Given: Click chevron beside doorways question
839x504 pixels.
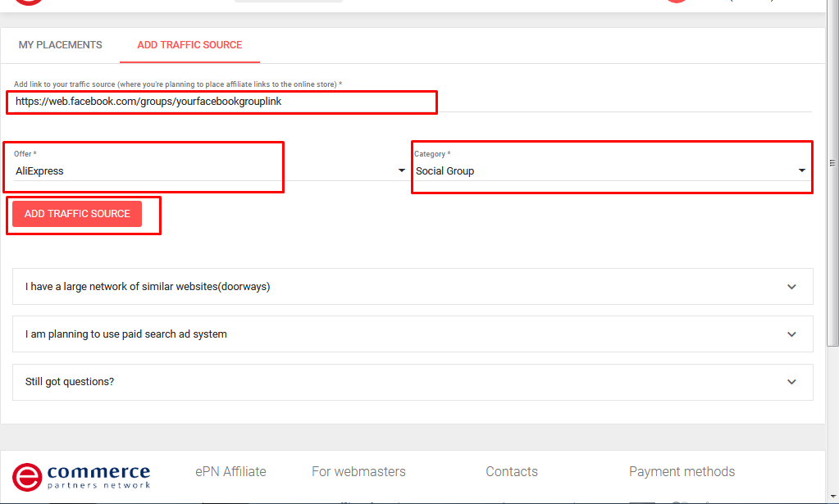Looking at the screenshot, I should pos(791,287).
